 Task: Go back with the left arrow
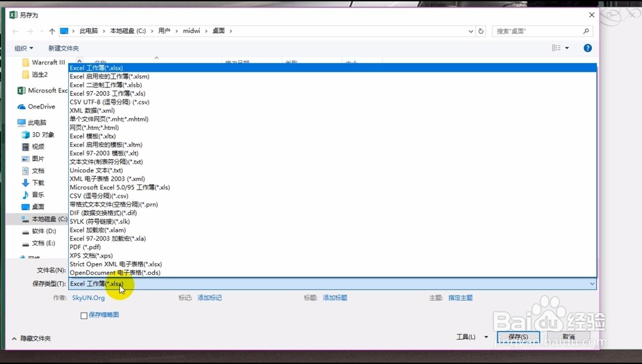15,31
